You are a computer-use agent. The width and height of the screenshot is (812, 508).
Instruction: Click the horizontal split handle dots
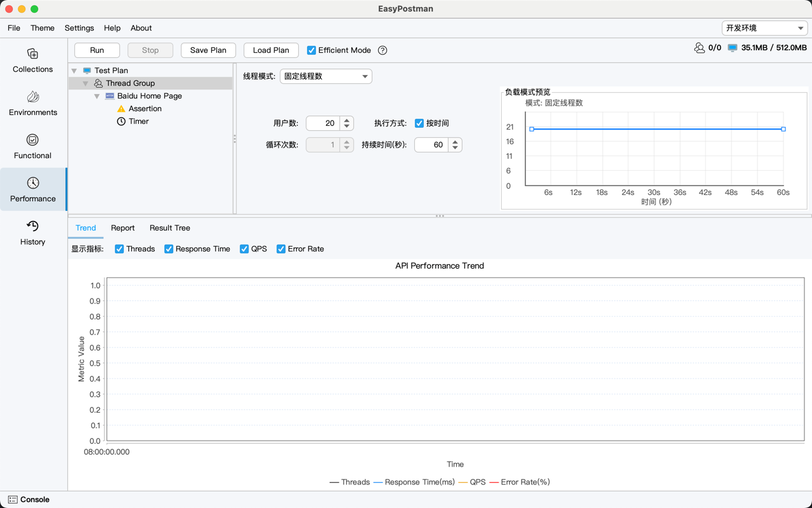(440, 216)
